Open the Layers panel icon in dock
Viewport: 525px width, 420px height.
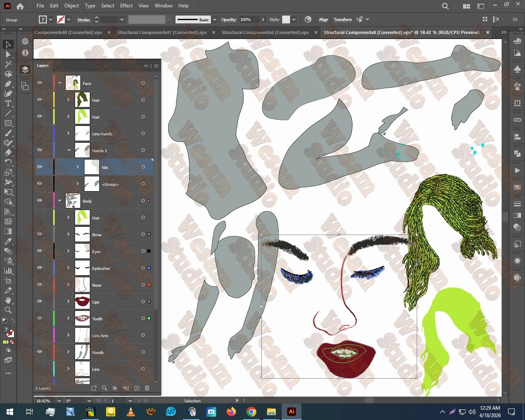(25, 69)
